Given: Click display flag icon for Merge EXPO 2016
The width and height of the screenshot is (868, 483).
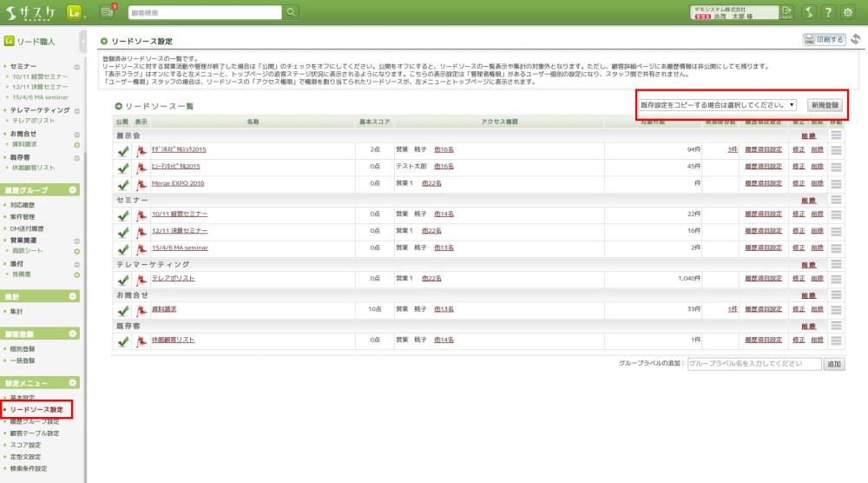Looking at the screenshot, I should click(140, 183).
